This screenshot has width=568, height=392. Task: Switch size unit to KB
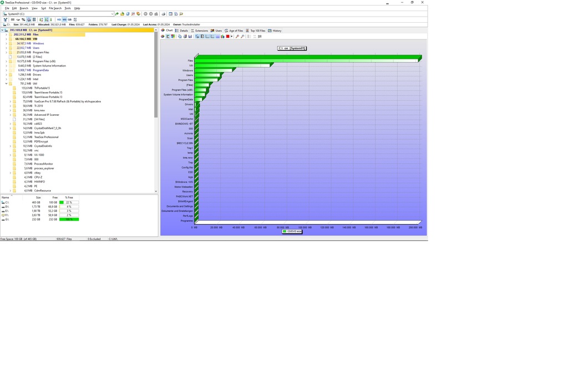[59, 19]
